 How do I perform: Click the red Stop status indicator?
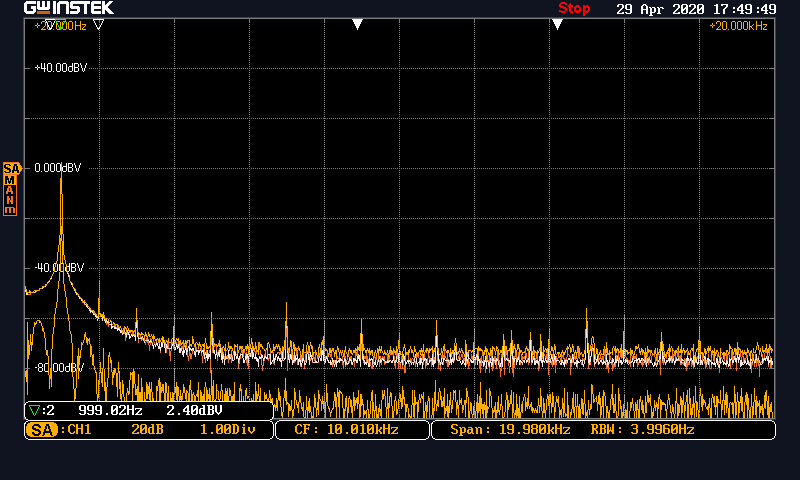click(x=574, y=8)
